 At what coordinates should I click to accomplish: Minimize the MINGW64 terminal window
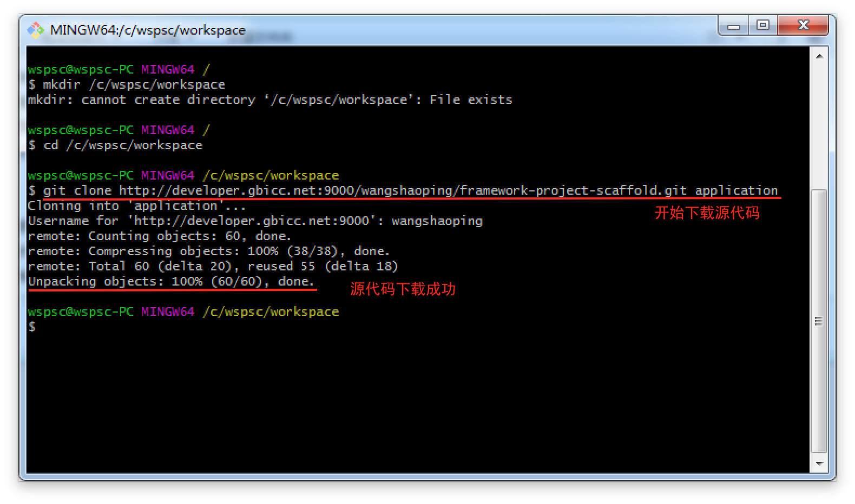734,26
